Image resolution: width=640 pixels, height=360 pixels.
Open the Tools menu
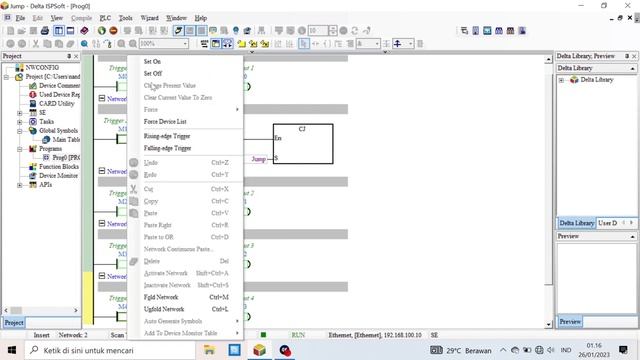tap(125, 18)
